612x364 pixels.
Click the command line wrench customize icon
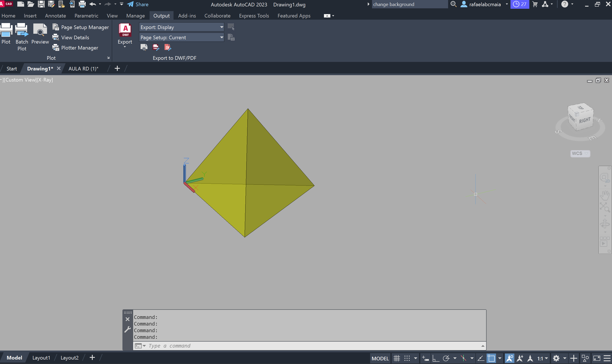pyautogui.click(x=127, y=329)
